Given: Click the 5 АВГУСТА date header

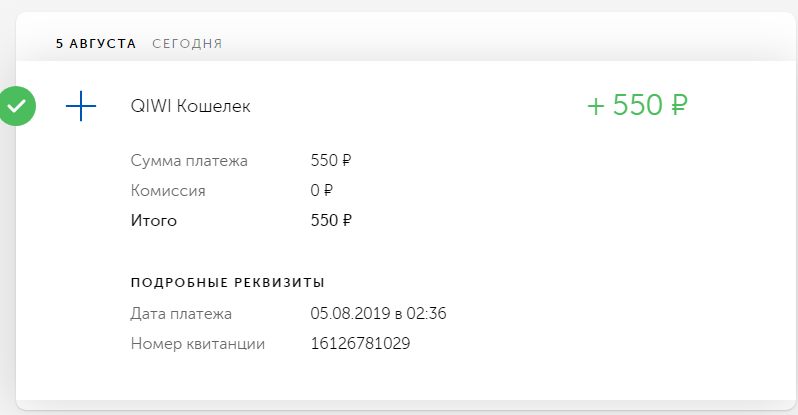Looking at the screenshot, I should pos(95,44).
